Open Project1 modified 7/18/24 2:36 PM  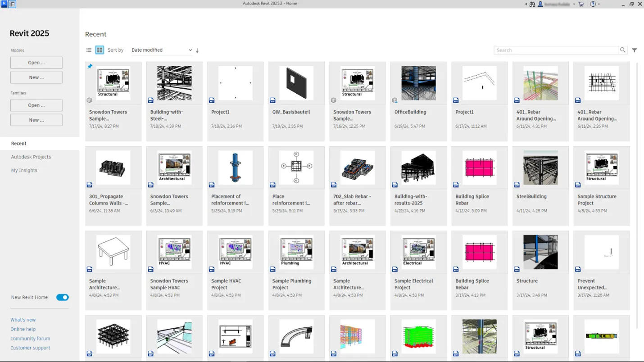(x=235, y=83)
